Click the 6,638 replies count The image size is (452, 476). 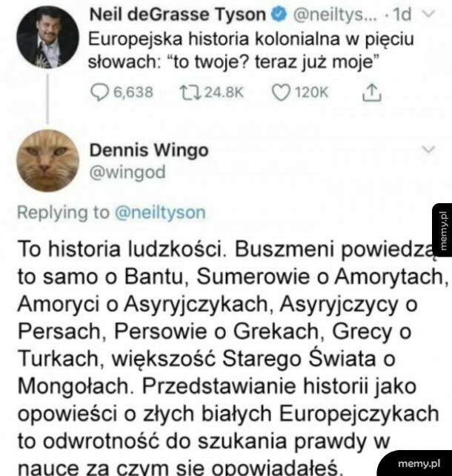133,92
